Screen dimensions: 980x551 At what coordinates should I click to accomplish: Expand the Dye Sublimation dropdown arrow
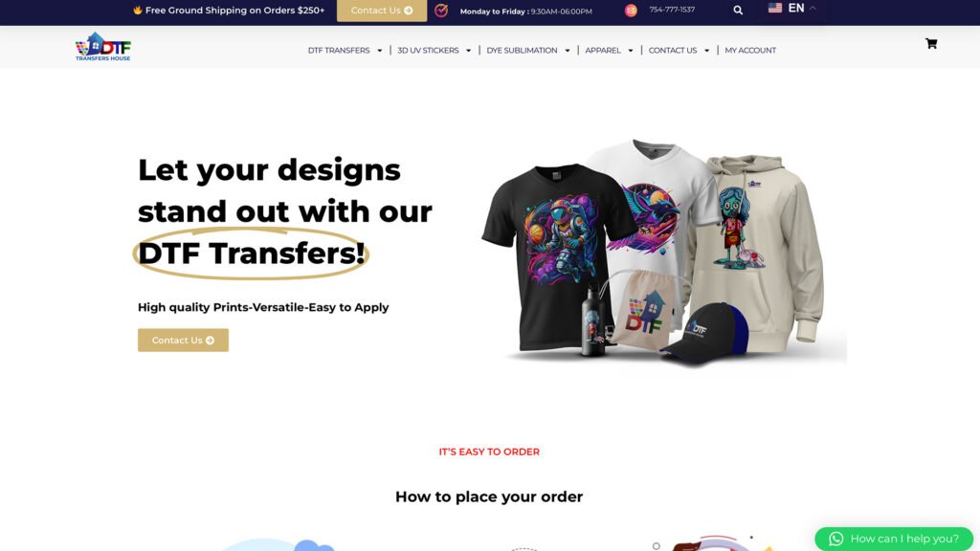(567, 51)
